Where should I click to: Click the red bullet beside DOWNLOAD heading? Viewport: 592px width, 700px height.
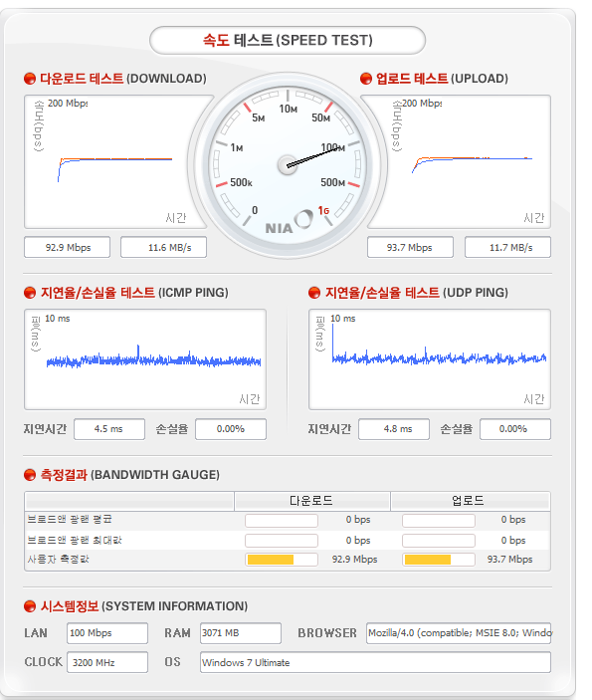point(30,79)
